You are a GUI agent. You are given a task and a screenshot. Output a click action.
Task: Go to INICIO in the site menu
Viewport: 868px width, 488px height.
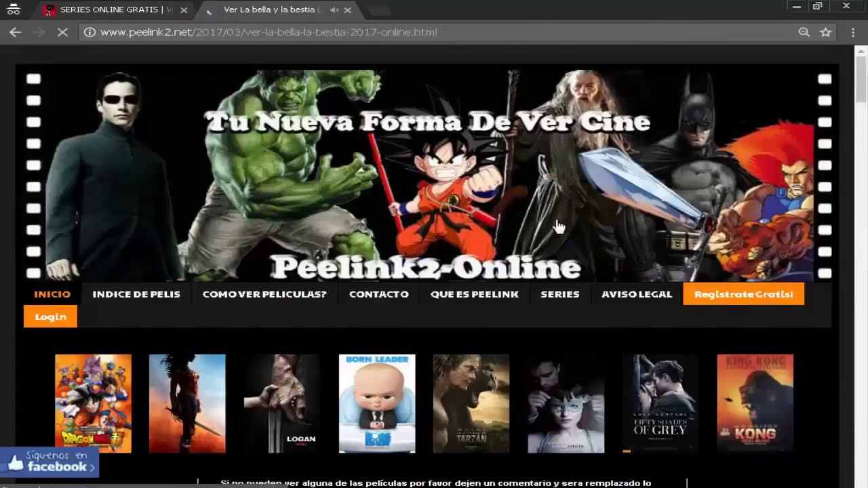click(x=52, y=294)
